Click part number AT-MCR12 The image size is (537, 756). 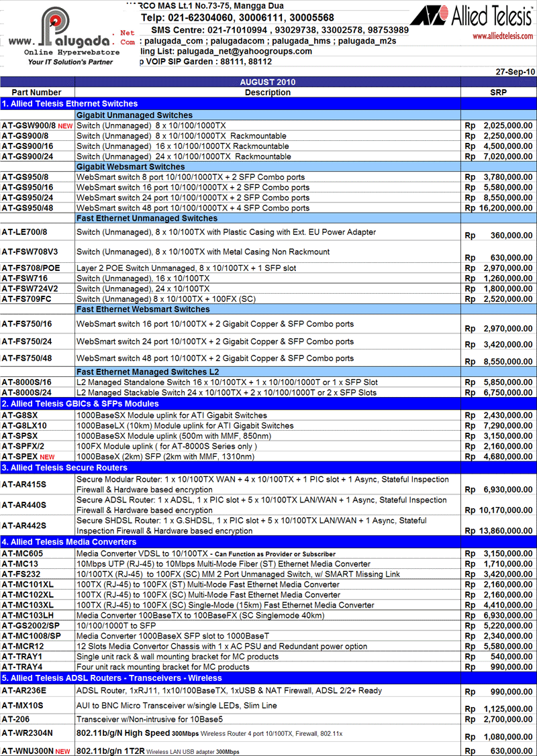click(x=23, y=647)
